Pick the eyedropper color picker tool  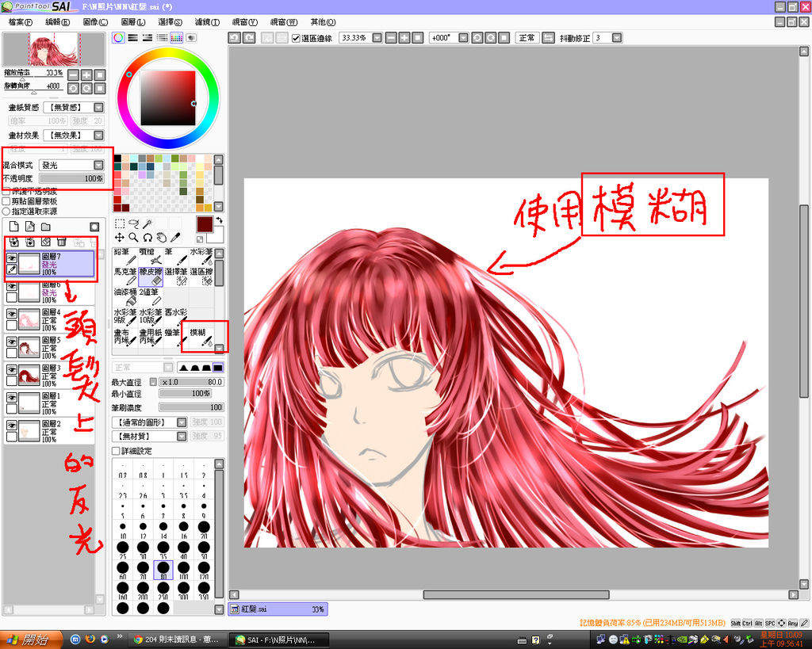pos(175,238)
